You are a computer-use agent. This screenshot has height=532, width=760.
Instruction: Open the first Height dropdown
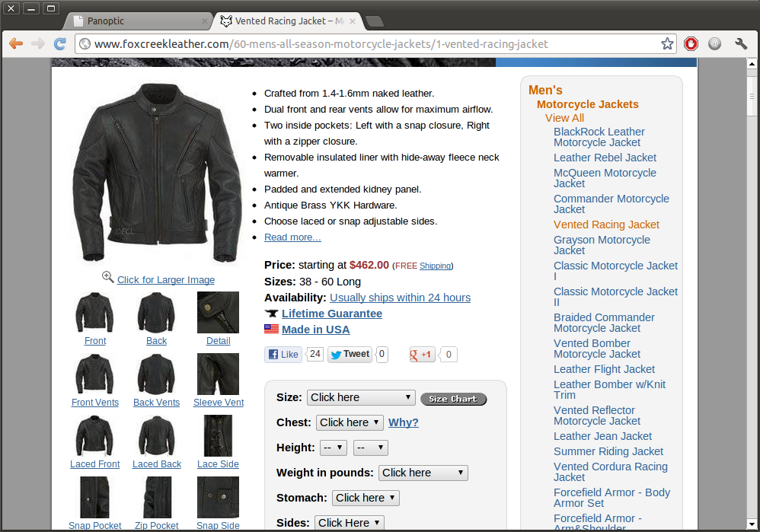pos(334,448)
